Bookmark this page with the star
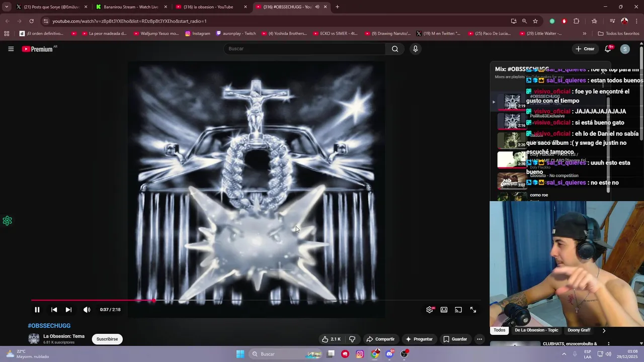The width and height of the screenshot is (644, 362). click(535, 21)
